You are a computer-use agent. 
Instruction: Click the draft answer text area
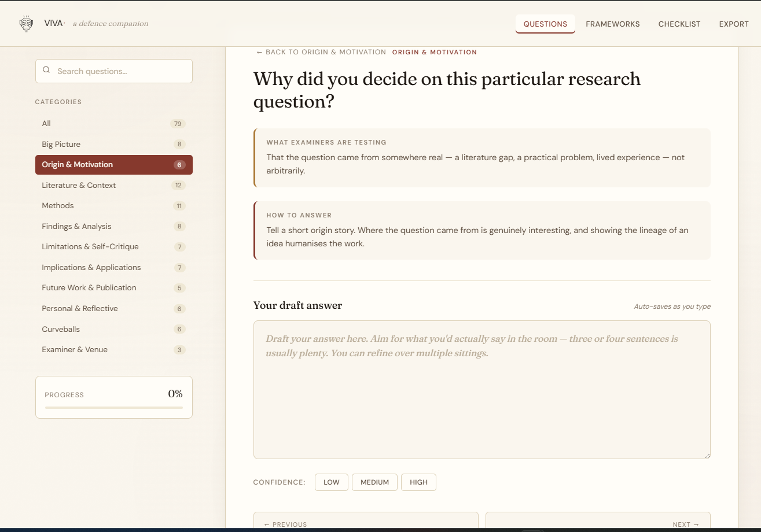pos(482,390)
